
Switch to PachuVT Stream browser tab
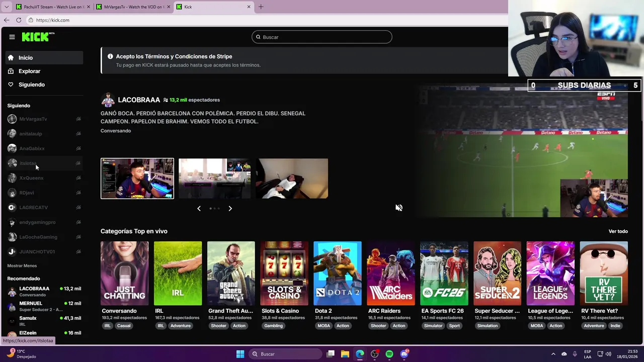(x=52, y=7)
